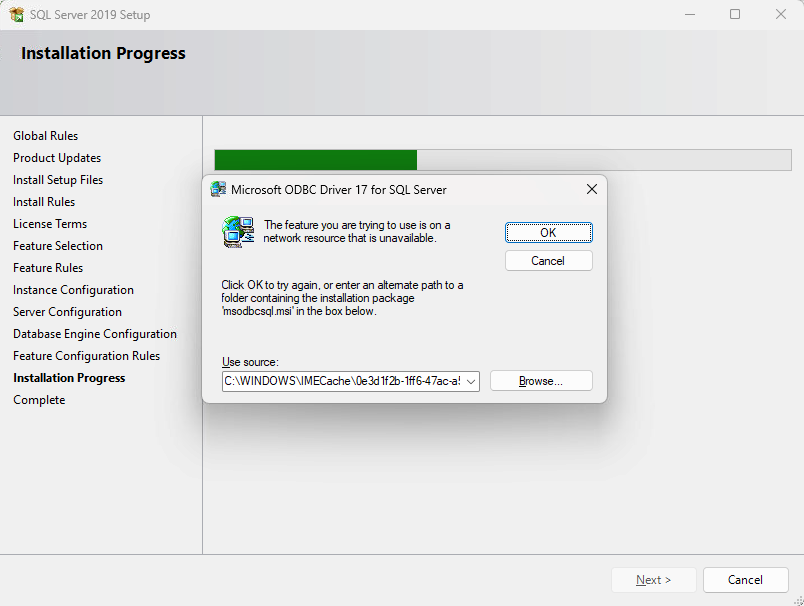Click inside the Use source path field
Screen dimensions: 804x606
point(341,381)
